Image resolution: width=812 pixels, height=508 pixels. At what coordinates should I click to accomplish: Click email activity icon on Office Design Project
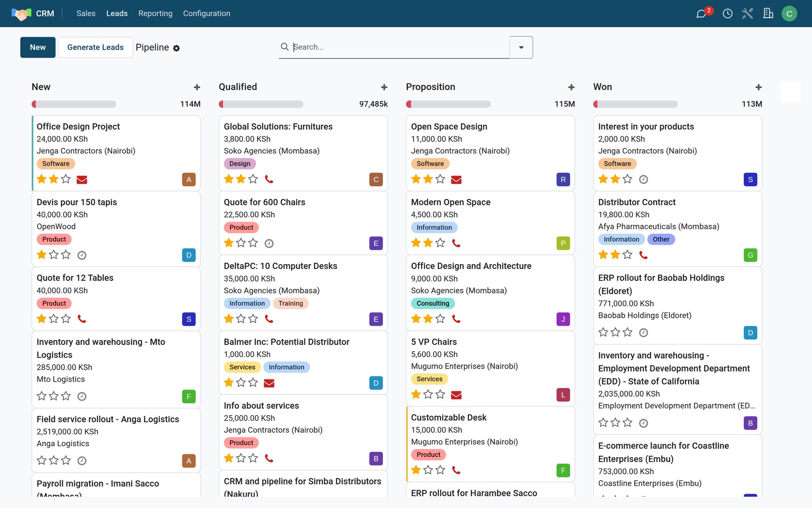click(x=82, y=180)
